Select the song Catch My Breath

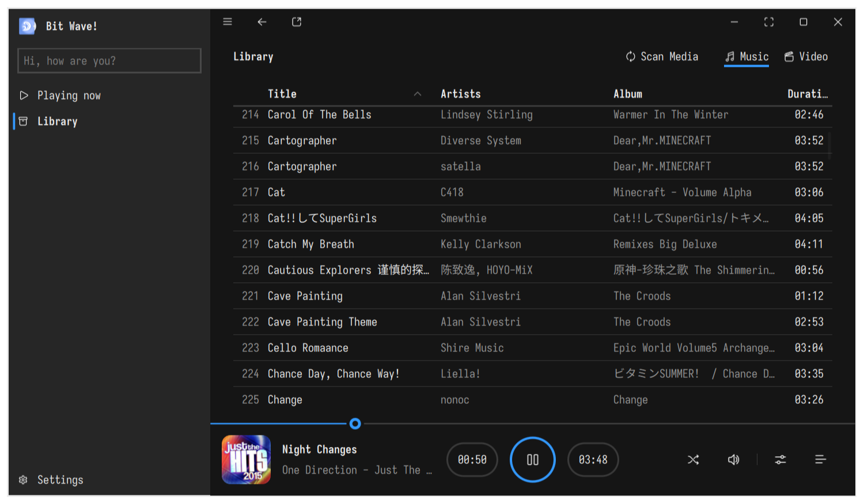coord(533,244)
